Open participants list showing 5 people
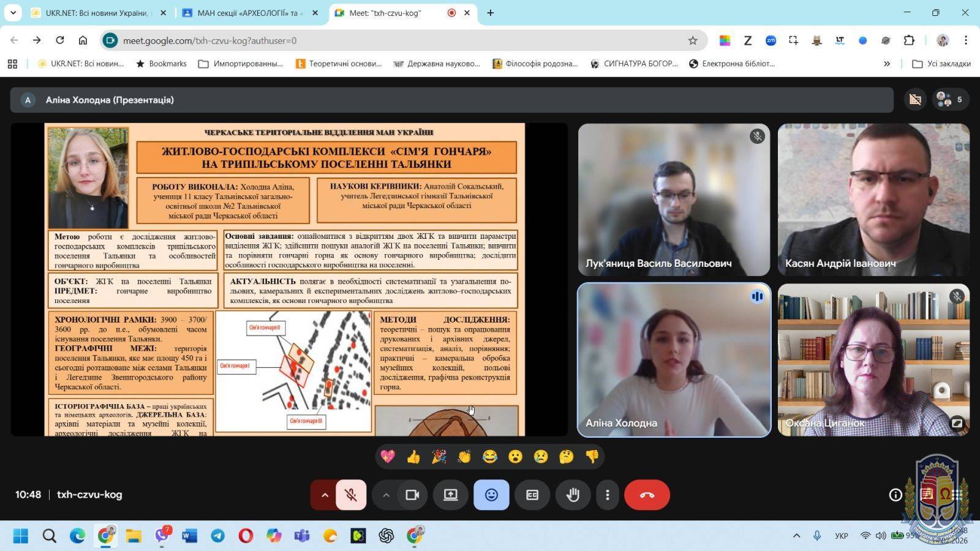The width and height of the screenshot is (980, 551). [x=950, y=100]
